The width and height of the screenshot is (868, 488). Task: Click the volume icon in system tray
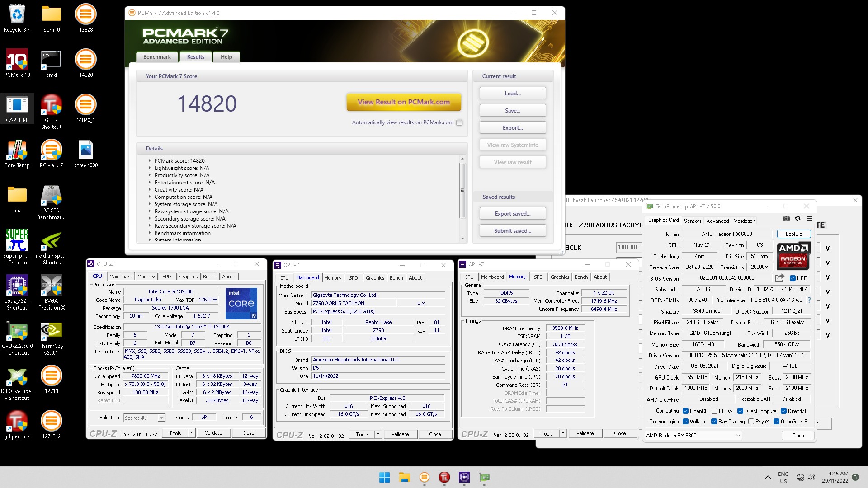(x=811, y=477)
